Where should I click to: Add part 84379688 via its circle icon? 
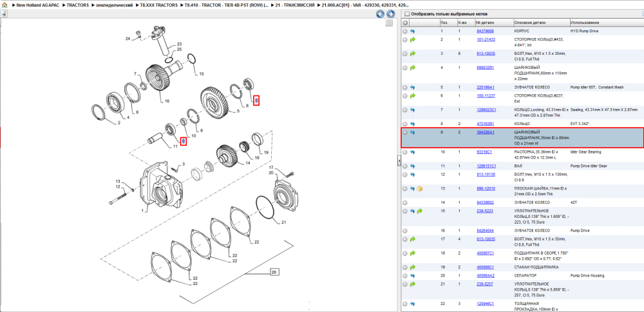[405, 31]
